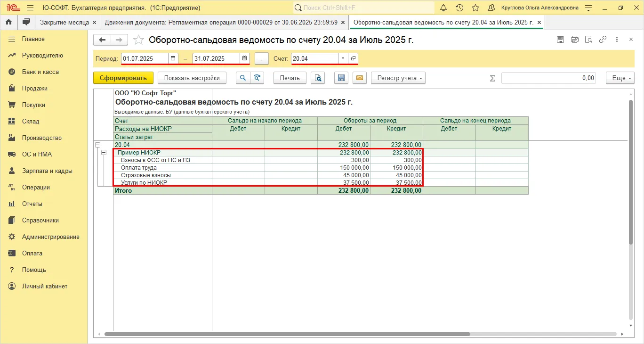The width and height of the screenshot is (644, 344).
Task: Copy link with chain icon
Action: (x=603, y=40)
